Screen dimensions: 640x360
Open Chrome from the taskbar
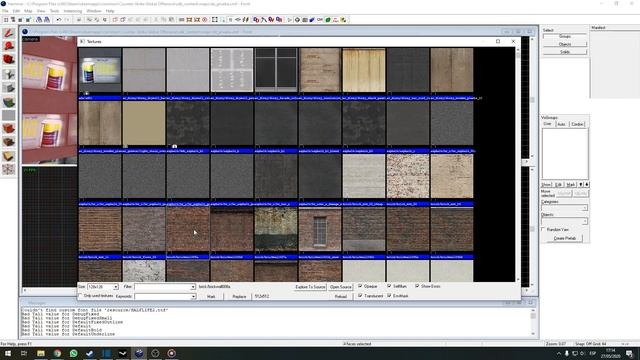pos(57,353)
